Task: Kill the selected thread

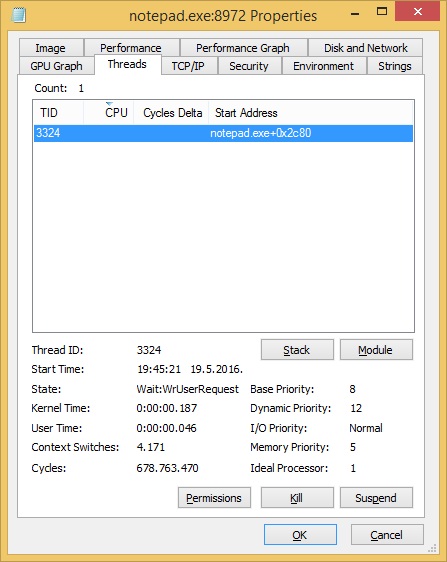Action: [x=297, y=498]
